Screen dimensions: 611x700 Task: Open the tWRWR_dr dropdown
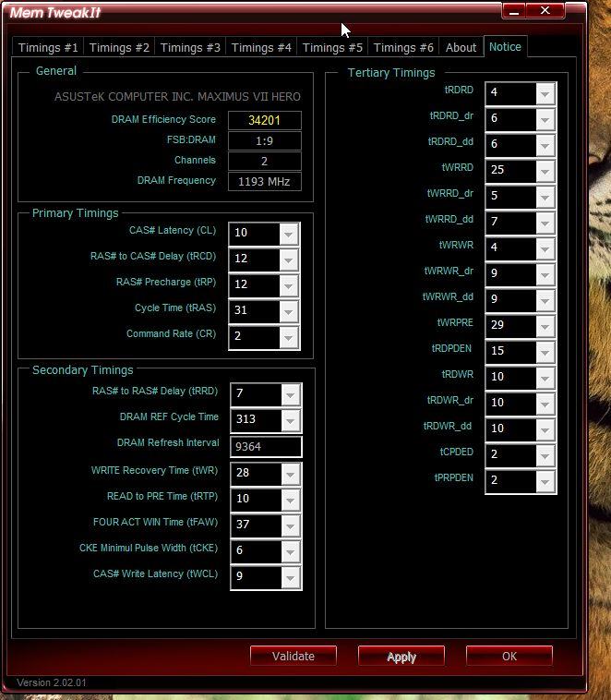pyautogui.click(x=545, y=275)
